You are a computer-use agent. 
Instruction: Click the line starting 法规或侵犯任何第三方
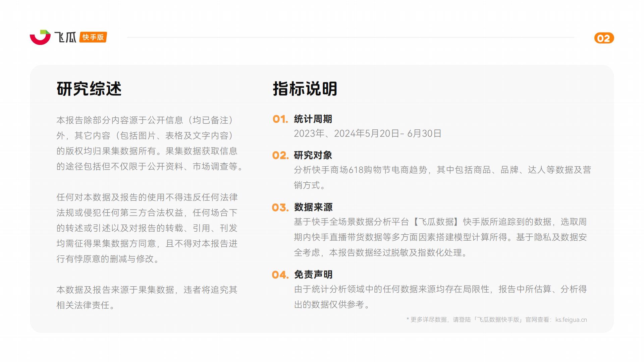(147, 213)
